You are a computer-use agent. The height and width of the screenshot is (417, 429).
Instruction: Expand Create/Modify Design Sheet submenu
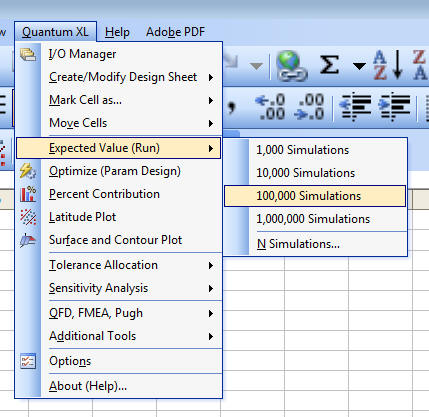119,77
